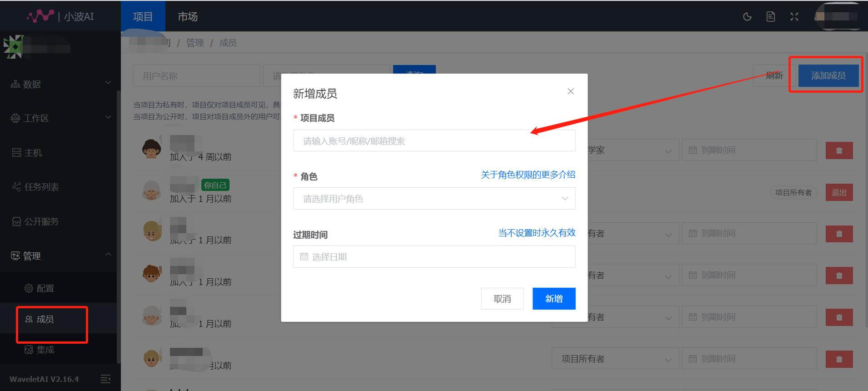Open 项目所有者 role dropdown in last row
Viewport: 868px width, 391px height.
615,359
